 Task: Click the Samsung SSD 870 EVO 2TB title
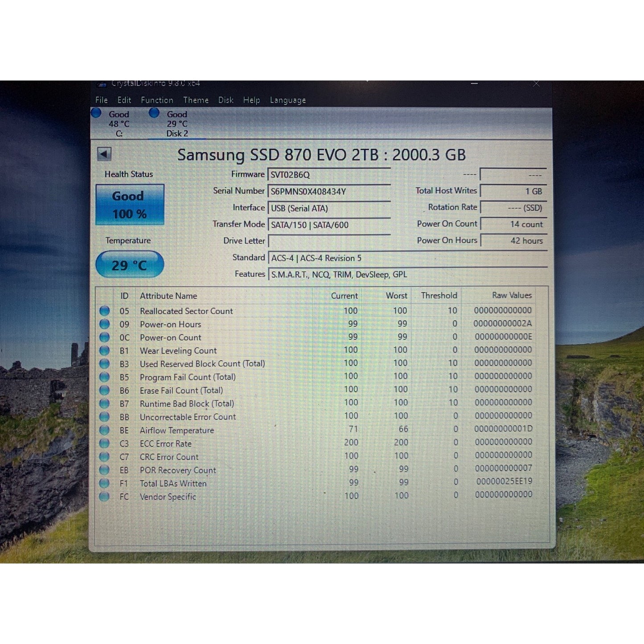pyautogui.click(x=321, y=155)
